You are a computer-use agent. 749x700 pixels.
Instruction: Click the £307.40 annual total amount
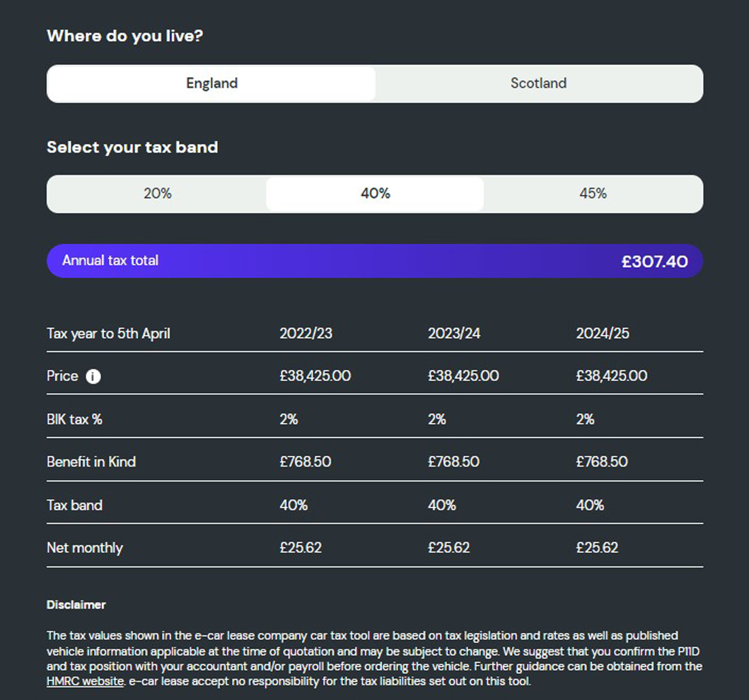pos(654,262)
